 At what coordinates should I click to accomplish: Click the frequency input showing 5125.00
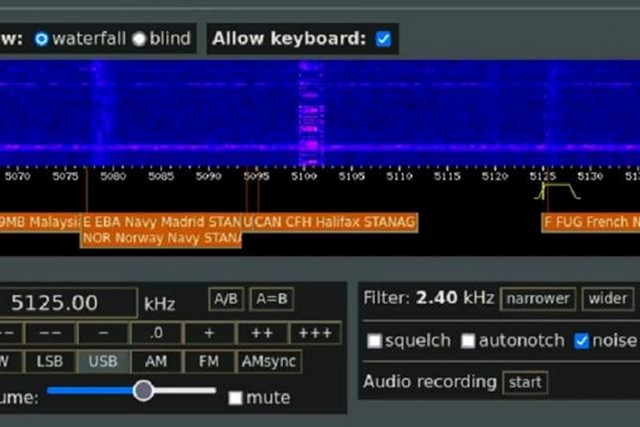68,303
